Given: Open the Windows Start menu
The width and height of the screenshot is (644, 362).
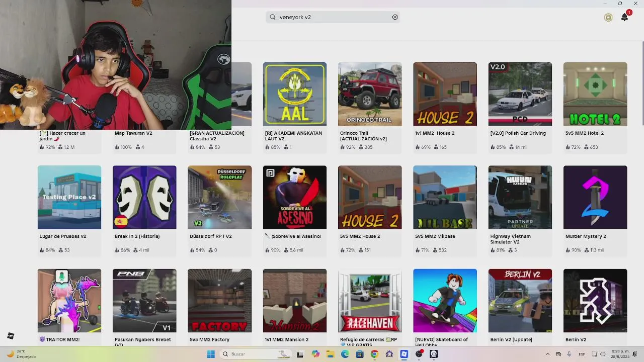Looking at the screenshot, I should click(211, 354).
